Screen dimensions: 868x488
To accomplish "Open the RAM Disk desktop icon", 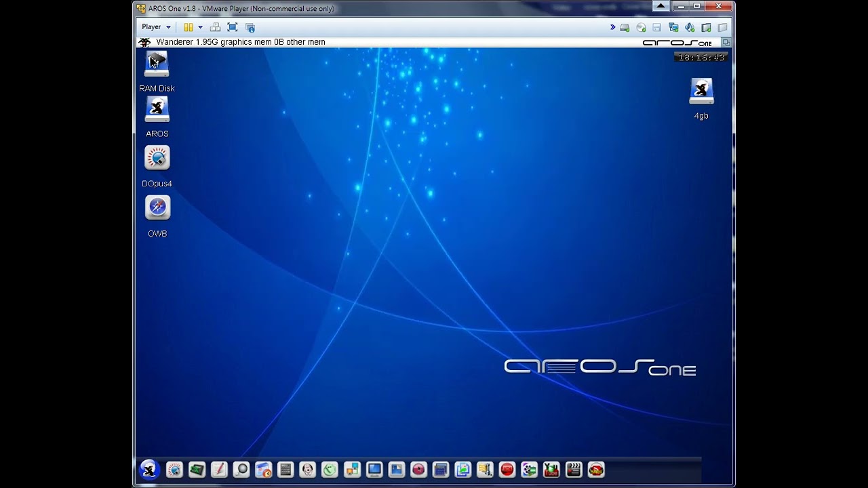I will click(x=157, y=64).
